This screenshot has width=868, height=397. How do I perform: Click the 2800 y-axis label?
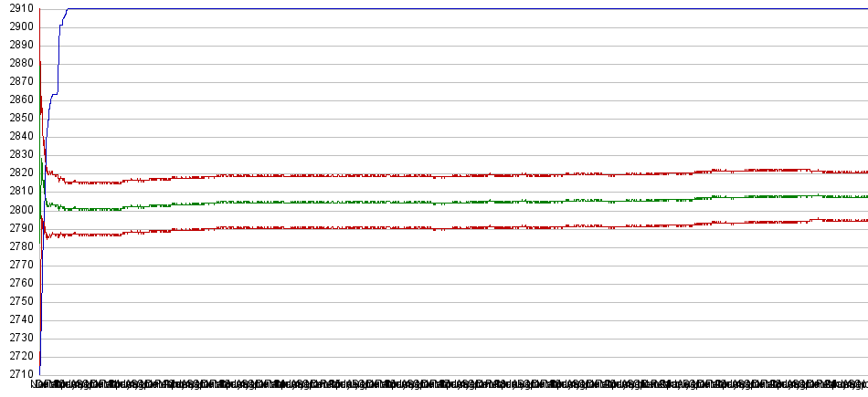tap(18, 210)
